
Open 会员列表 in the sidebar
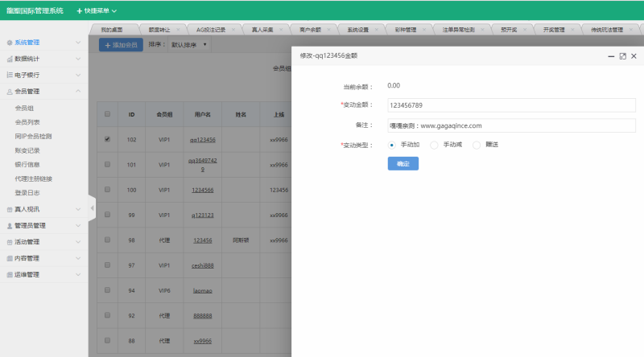[27, 122]
